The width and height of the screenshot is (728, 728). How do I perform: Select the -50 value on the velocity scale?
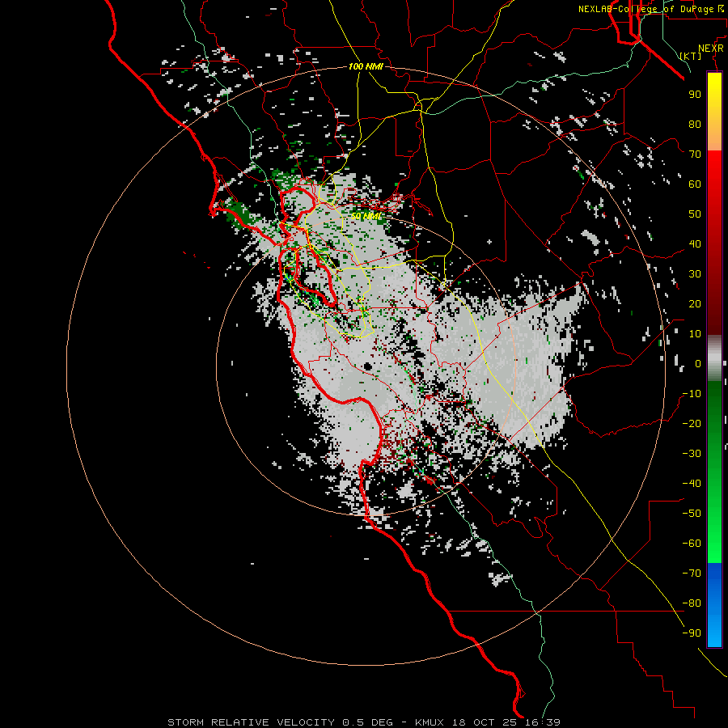click(692, 514)
